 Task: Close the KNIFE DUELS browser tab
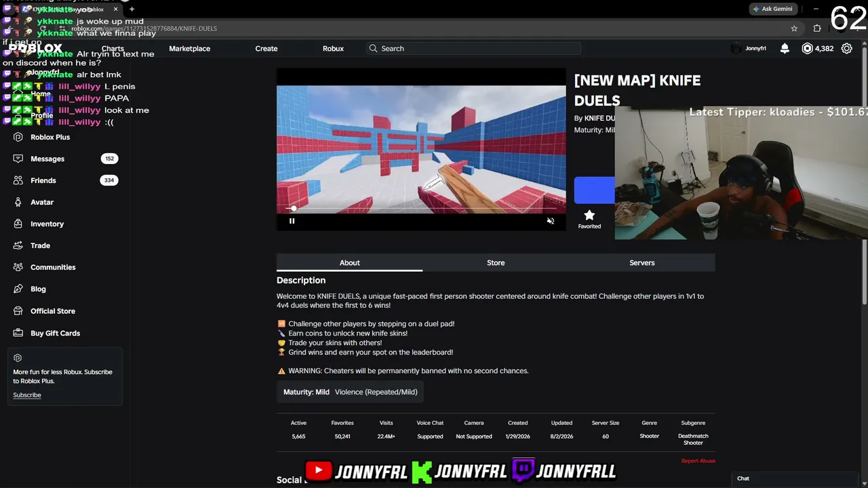[x=116, y=9]
